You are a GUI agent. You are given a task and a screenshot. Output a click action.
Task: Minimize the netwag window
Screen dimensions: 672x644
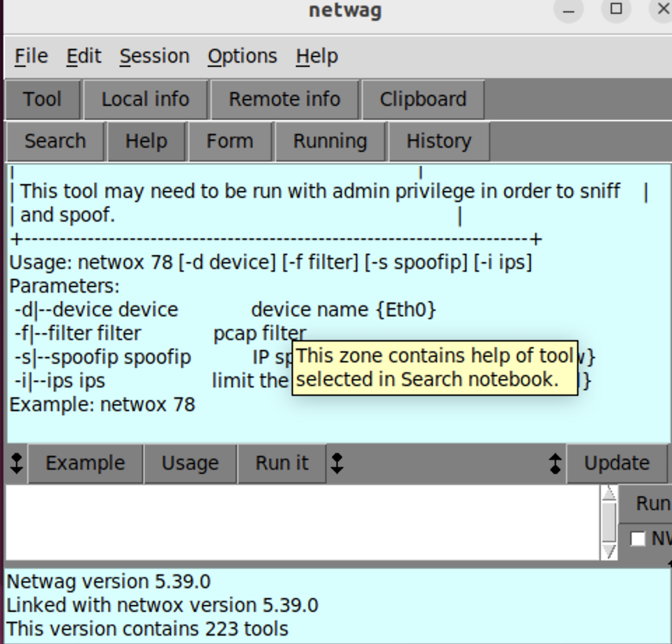569,9
